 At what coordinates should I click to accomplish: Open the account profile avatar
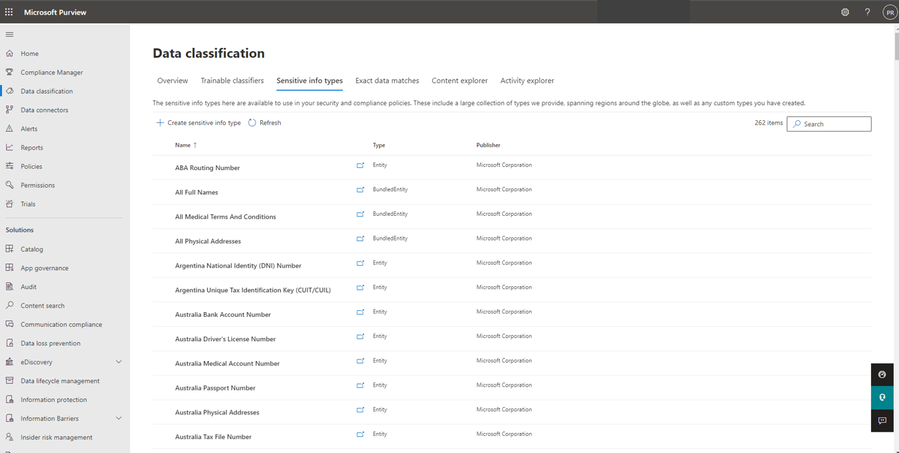click(x=889, y=12)
